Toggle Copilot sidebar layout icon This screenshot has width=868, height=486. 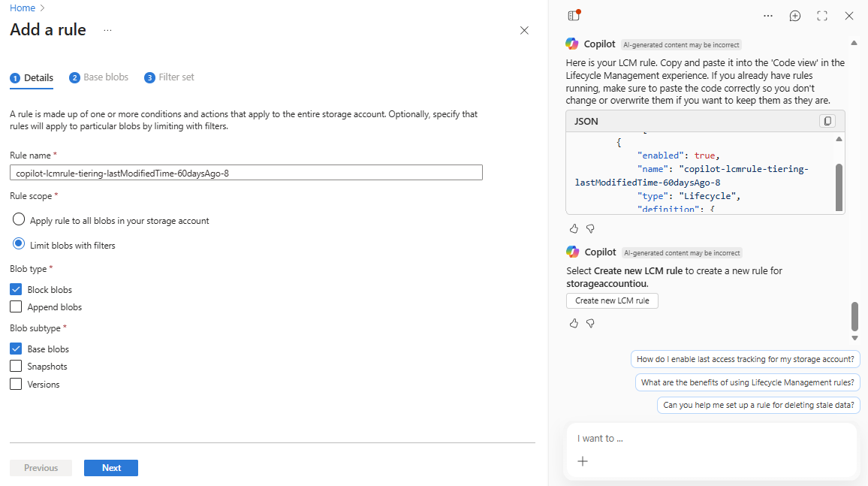tap(574, 16)
